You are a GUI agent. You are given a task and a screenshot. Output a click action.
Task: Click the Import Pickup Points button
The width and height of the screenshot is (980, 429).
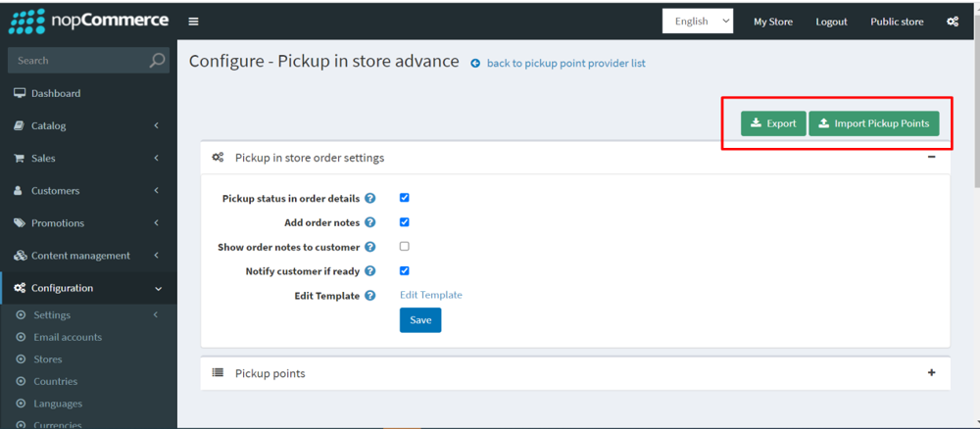(874, 123)
